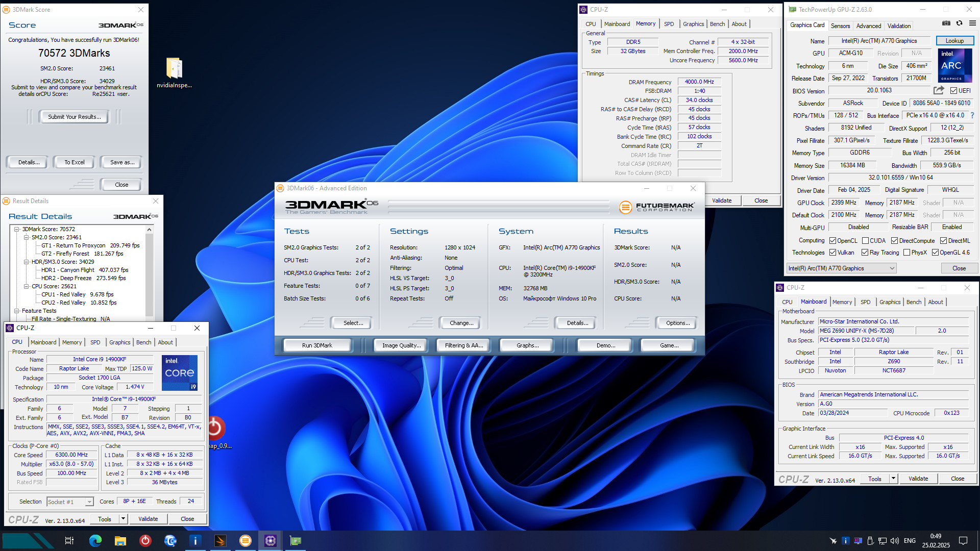
Task: Toggle CUDA checkbox in GPU-Z
Action: click(x=865, y=241)
